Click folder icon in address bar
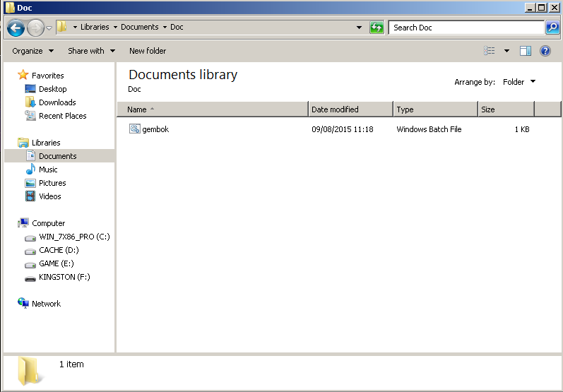 point(62,27)
